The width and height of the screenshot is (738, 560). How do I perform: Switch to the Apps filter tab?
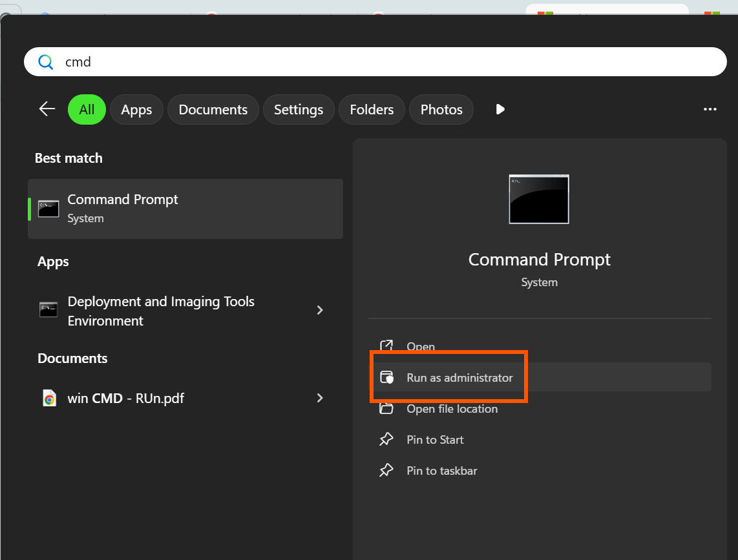[x=136, y=110]
